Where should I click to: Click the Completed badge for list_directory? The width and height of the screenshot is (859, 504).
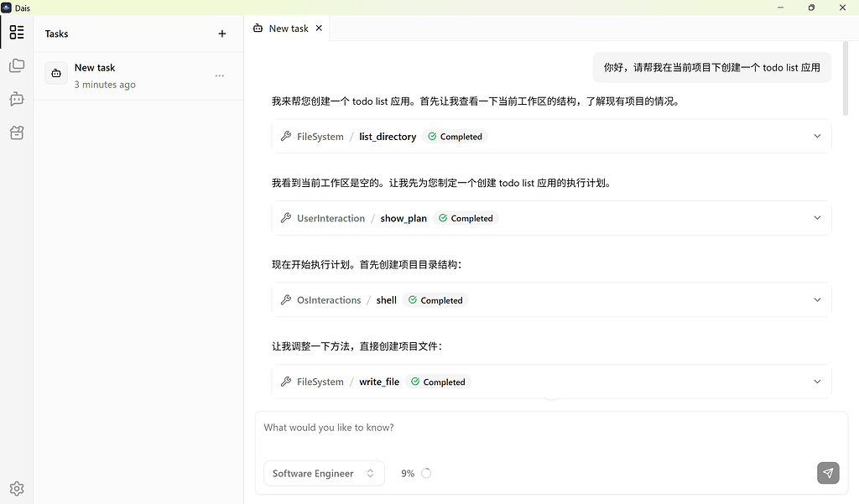(455, 137)
